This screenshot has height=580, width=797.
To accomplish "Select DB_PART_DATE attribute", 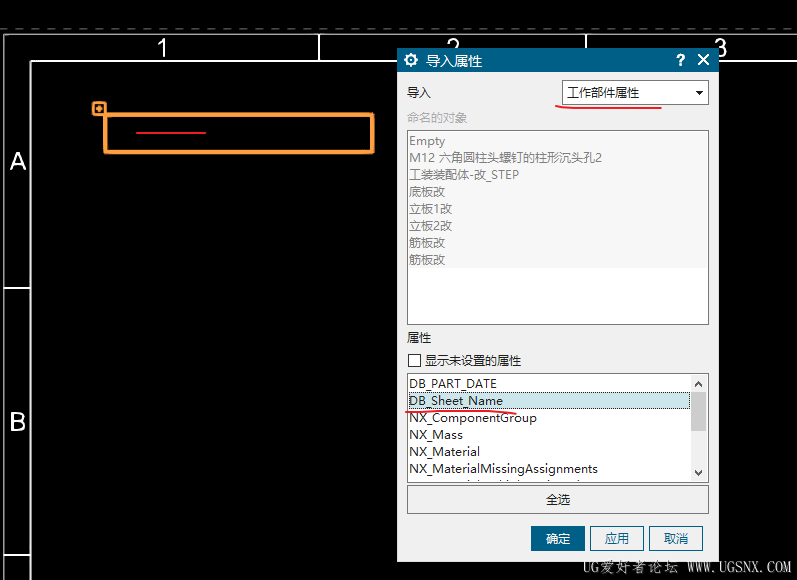I will [548, 384].
